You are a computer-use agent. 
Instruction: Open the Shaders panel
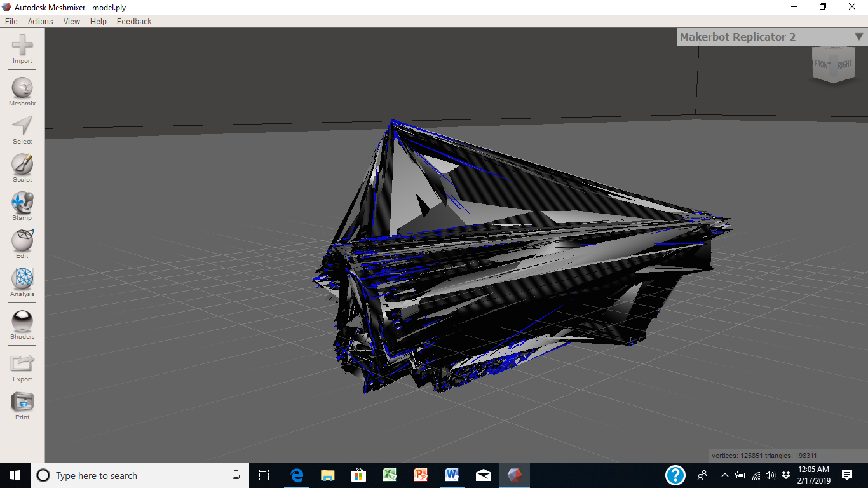tap(22, 321)
